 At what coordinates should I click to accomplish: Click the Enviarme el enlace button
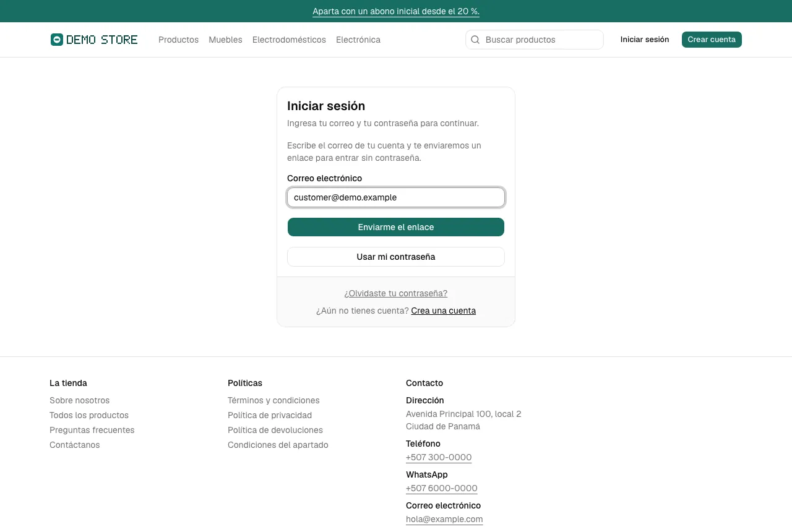[396, 227]
